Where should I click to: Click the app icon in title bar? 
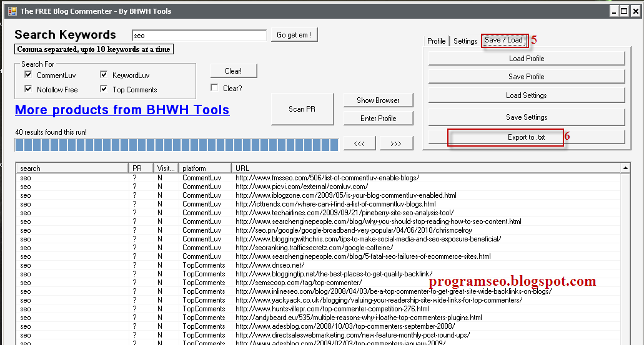(x=12, y=11)
